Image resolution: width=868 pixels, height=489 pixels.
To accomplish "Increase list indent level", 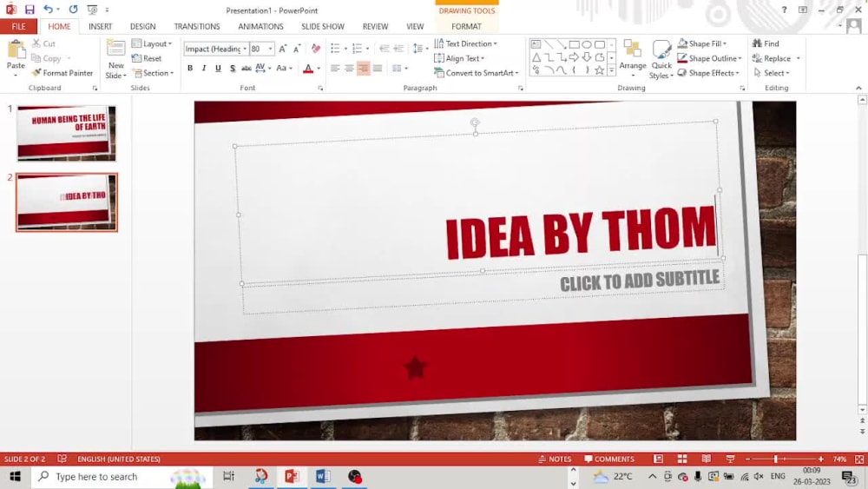I will (x=398, y=49).
